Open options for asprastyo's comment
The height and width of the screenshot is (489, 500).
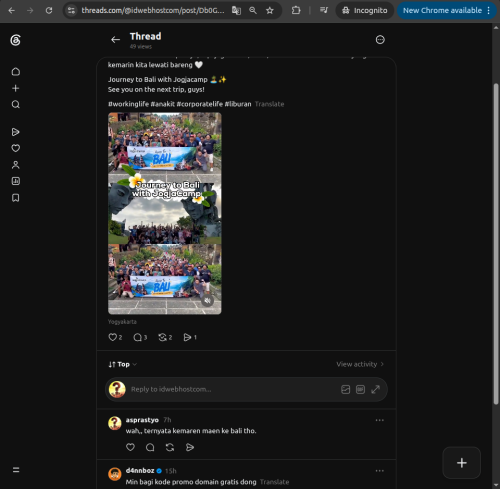tap(380, 420)
